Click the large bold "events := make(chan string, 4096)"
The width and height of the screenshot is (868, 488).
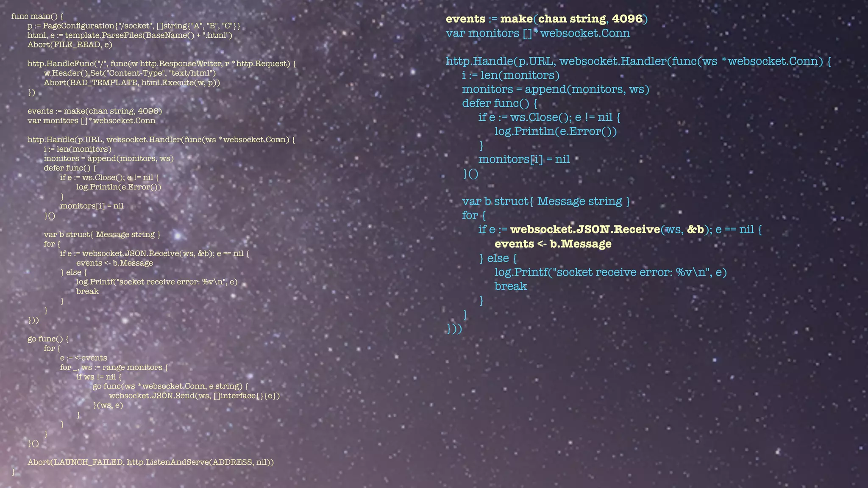click(547, 19)
